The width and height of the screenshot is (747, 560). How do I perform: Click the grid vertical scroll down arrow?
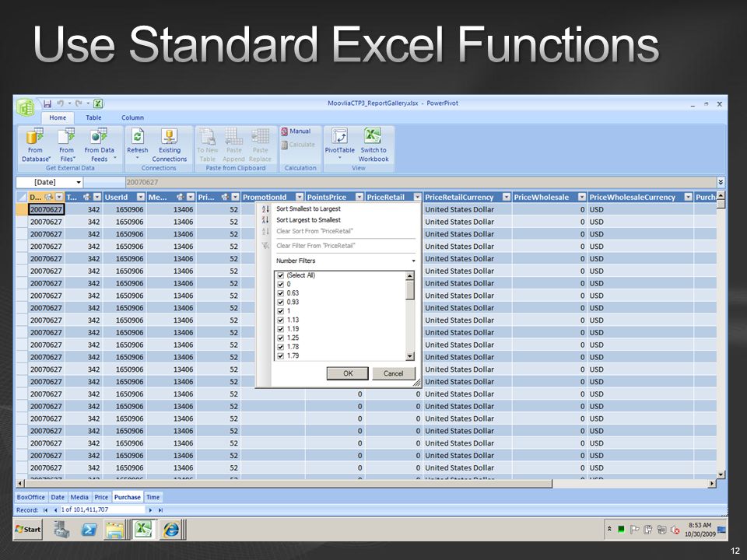pos(721,474)
